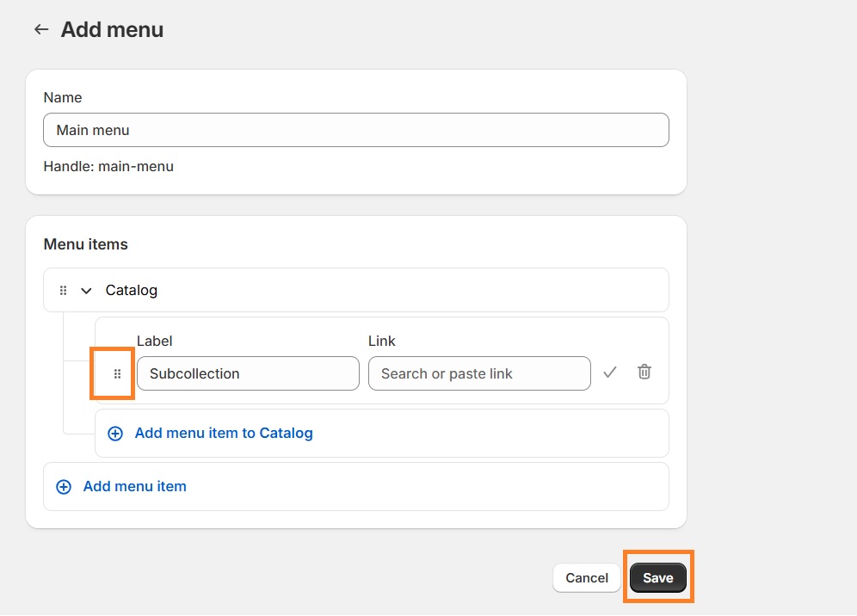Click the Add menu item to Catalog link
The width and height of the screenshot is (857, 616).
pyautogui.click(x=224, y=434)
